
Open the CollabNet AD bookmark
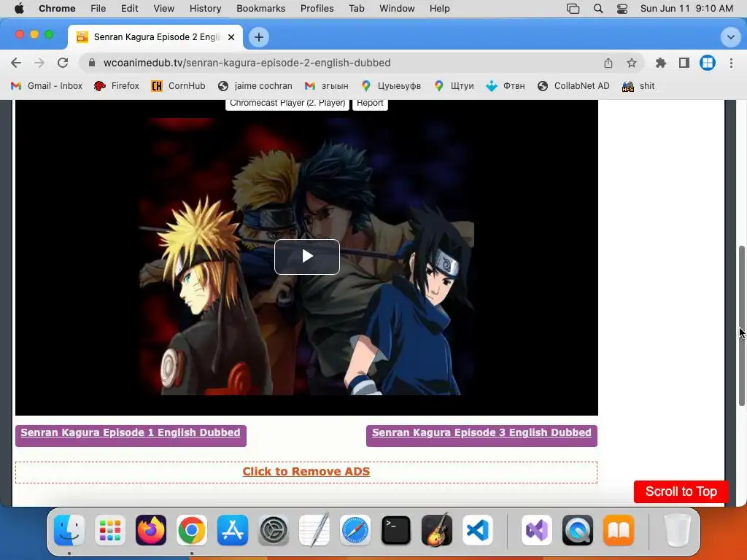573,86
